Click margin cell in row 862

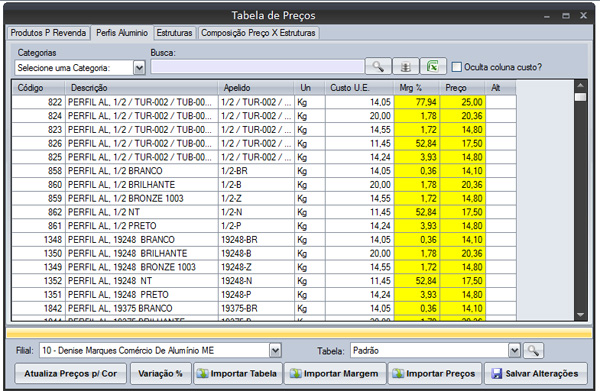(x=417, y=212)
